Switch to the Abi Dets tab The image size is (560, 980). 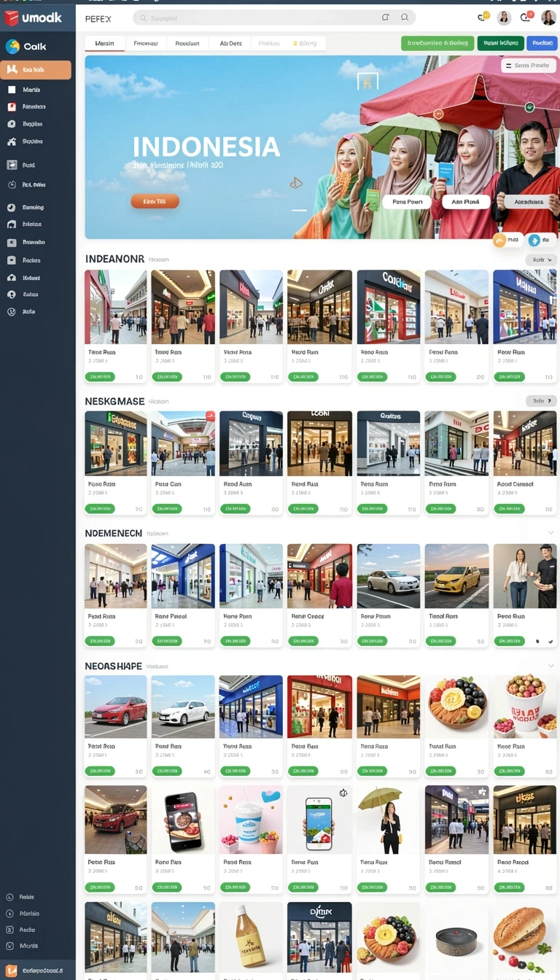(x=230, y=44)
